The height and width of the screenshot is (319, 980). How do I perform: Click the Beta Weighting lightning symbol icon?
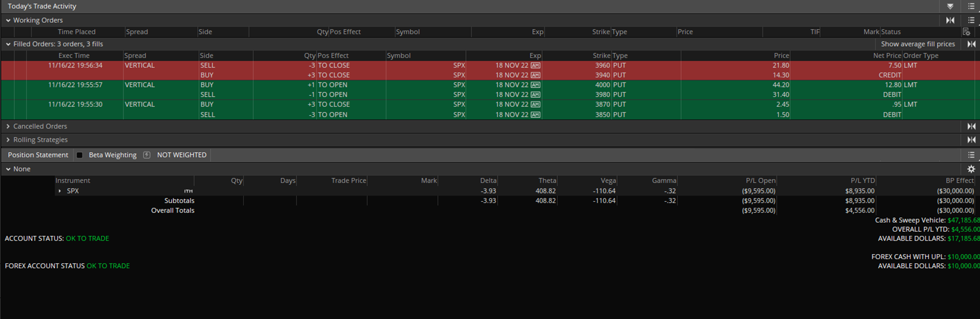pos(147,155)
